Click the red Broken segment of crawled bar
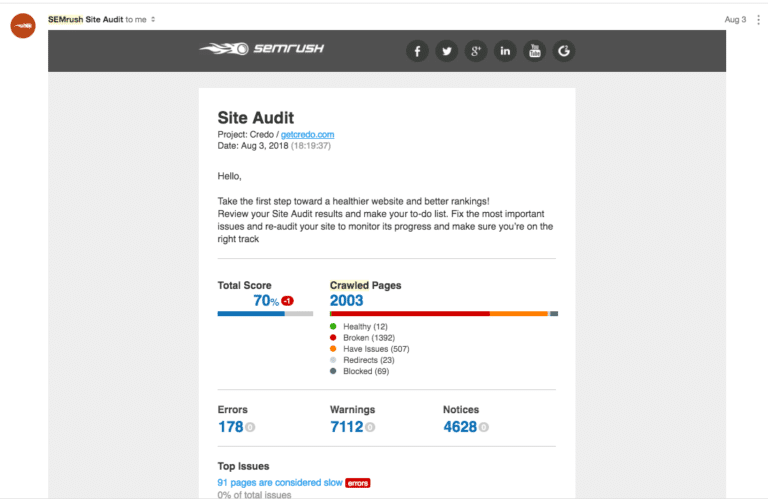This screenshot has height=499, width=768. click(410, 313)
